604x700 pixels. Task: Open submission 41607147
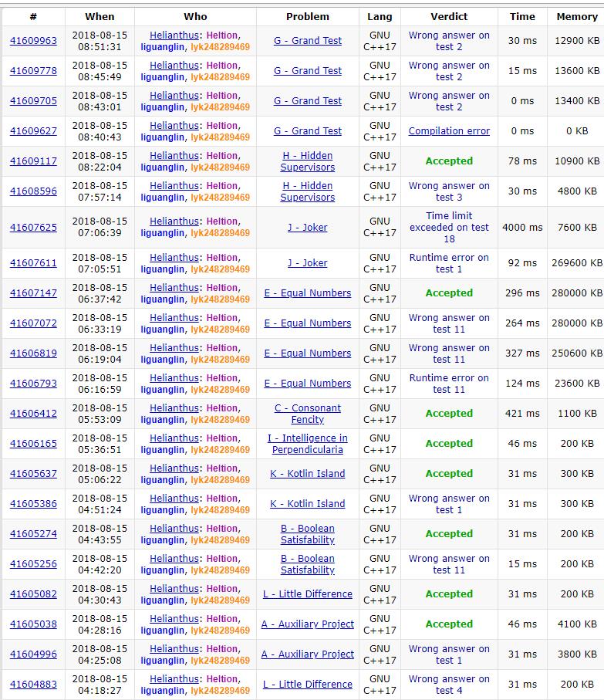33,293
